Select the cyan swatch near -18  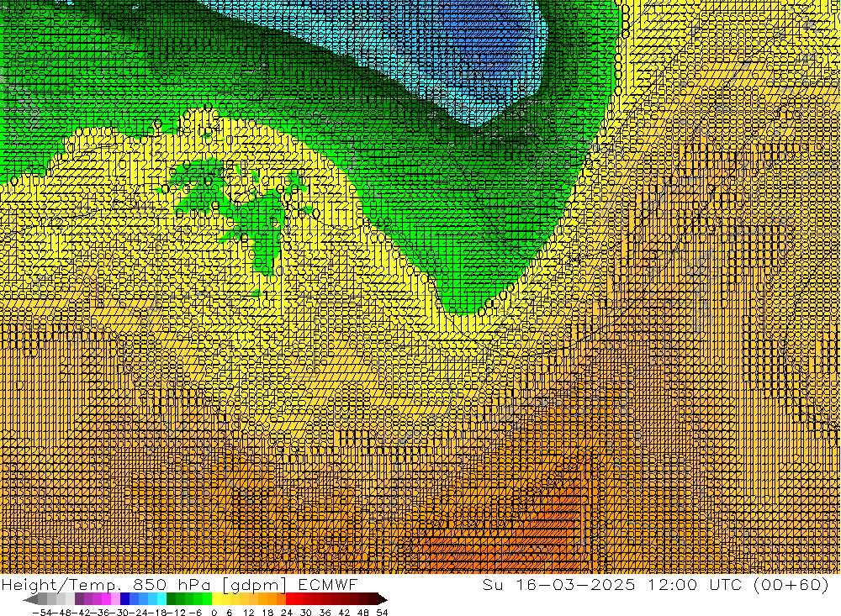coord(161,599)
